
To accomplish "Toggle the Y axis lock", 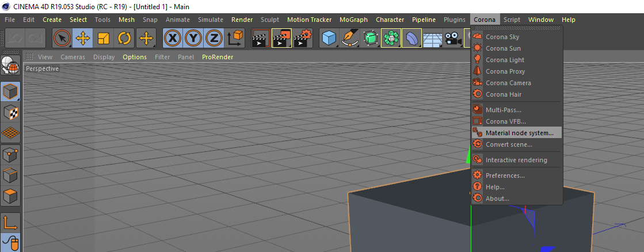I will 193,39.
